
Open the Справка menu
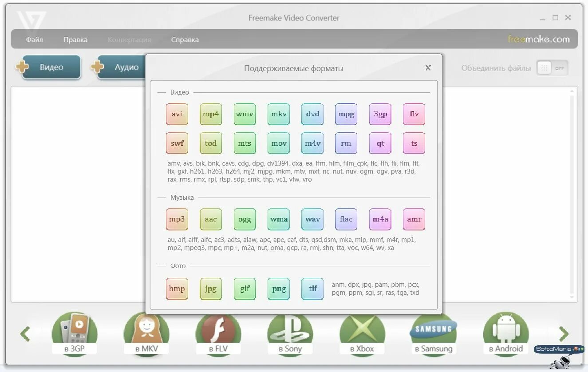point(185,40)
